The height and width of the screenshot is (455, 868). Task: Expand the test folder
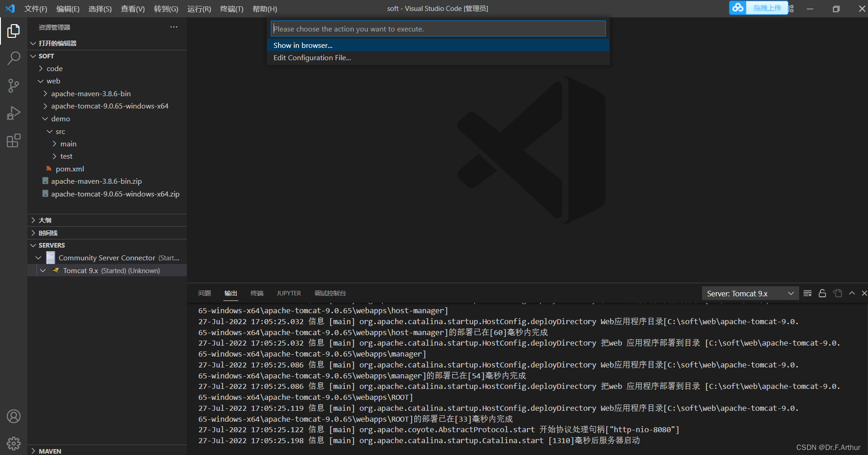point(54,156)
